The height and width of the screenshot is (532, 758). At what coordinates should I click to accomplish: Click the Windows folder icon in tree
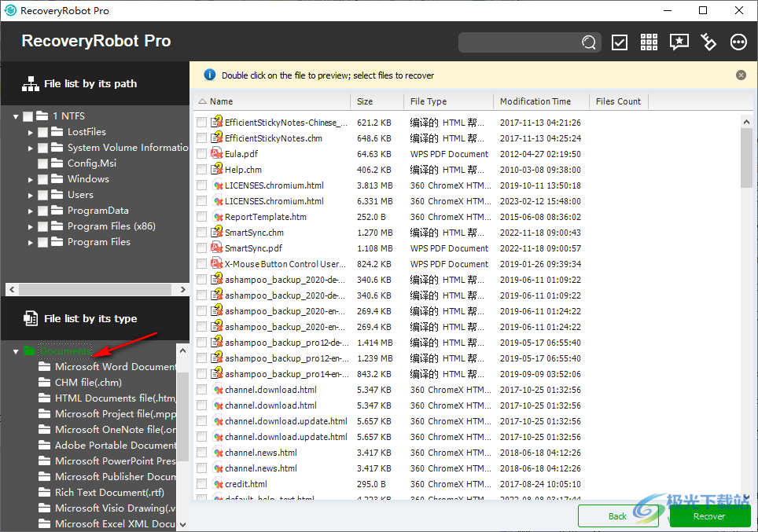click(x=57, y=179)
